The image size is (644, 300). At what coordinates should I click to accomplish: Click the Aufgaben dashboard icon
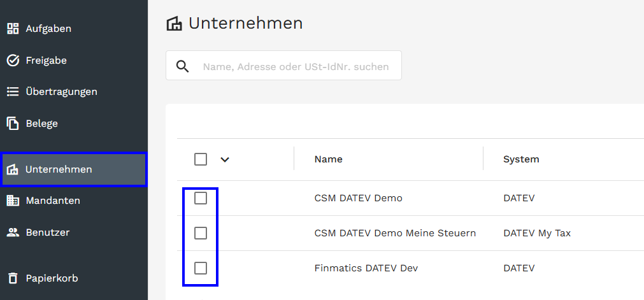click(x=13, y=29)
